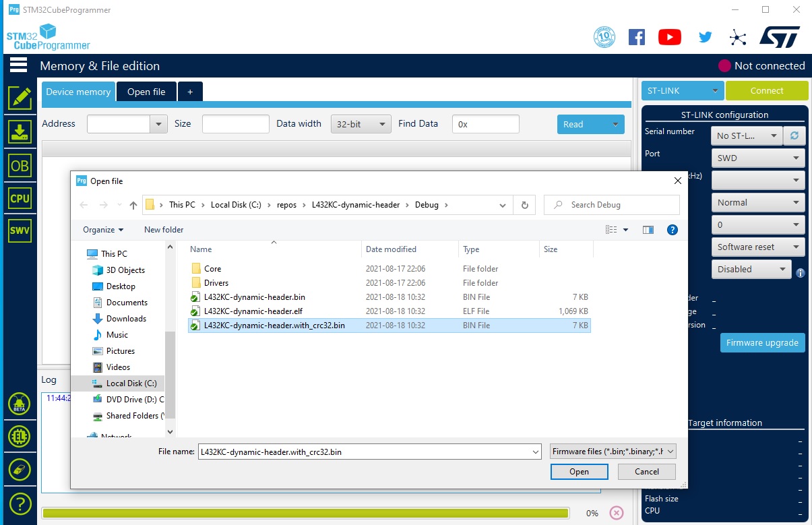The height and width of the screenshot is (525, 812).
Task: Expand the Firmware files type filter
Action: point(613,452)
